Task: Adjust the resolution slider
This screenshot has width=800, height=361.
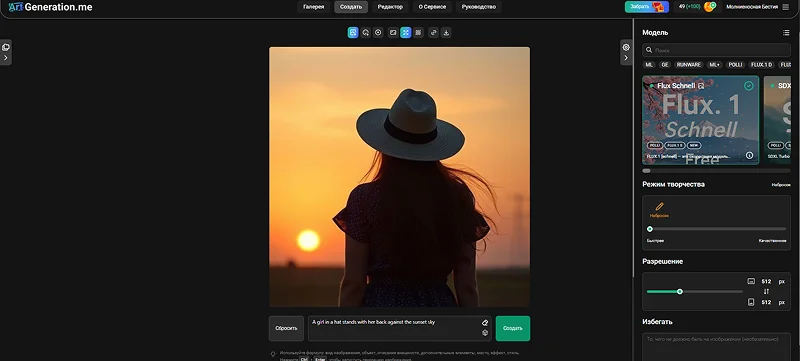Action: coord(694,292)
